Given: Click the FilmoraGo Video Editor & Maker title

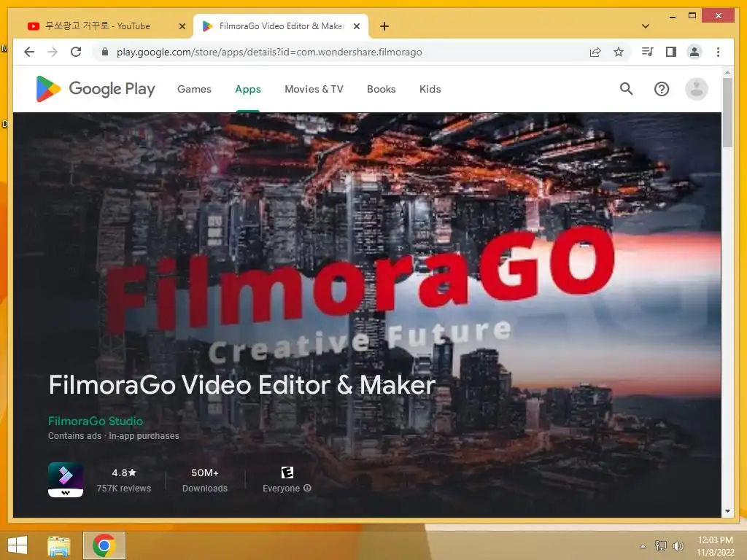Looking at the screenshot, I should pos(242,384).
